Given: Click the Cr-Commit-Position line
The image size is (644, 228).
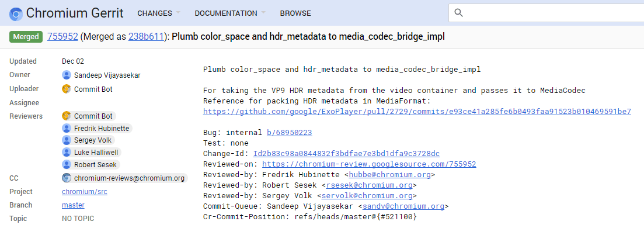Looking at the screenshot, I should [x=309, y=216].
